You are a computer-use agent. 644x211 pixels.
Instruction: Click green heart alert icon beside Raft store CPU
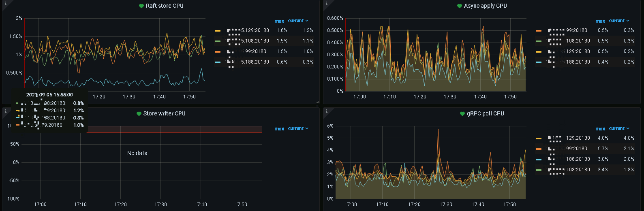(141, 6)
